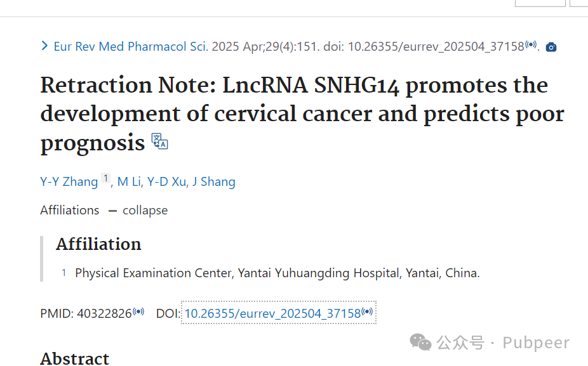Viewport: 588px width, 366px height.
Task: Click the copy icon next to the PMID
Action: pos(138,311)
